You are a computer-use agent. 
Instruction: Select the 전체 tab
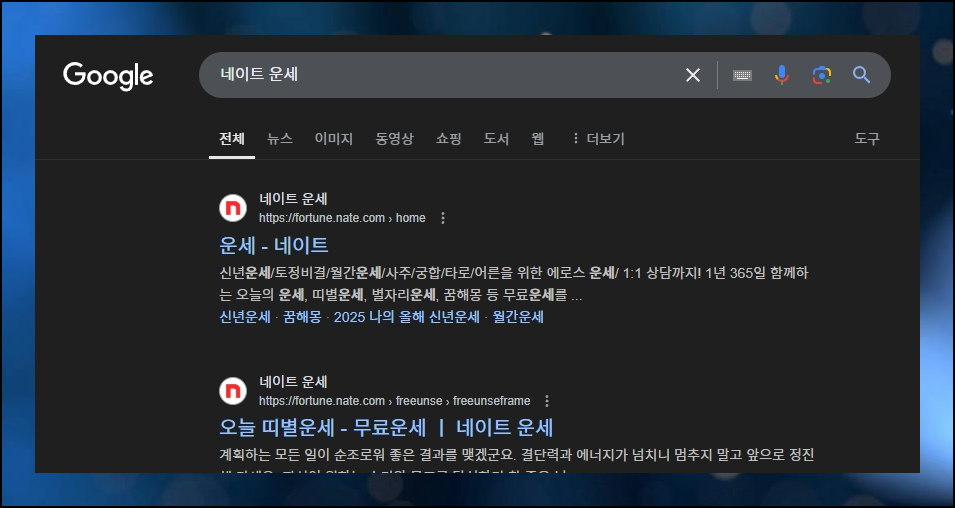click(231, 139)
